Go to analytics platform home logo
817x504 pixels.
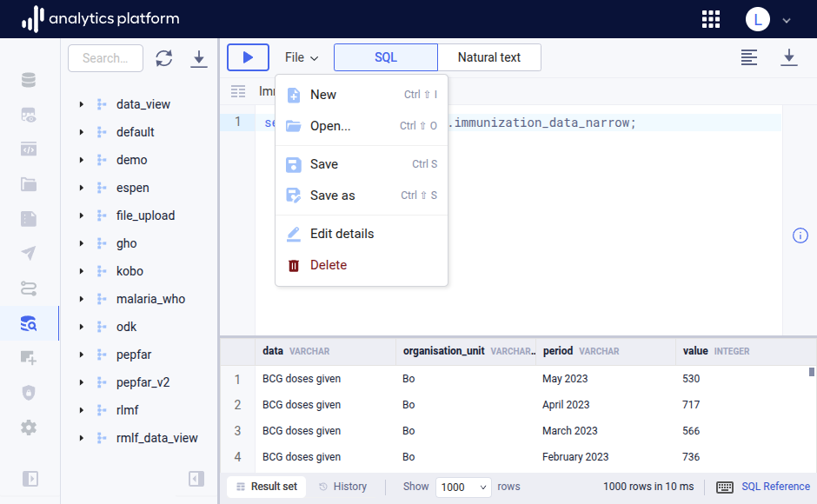coord(101,19)
